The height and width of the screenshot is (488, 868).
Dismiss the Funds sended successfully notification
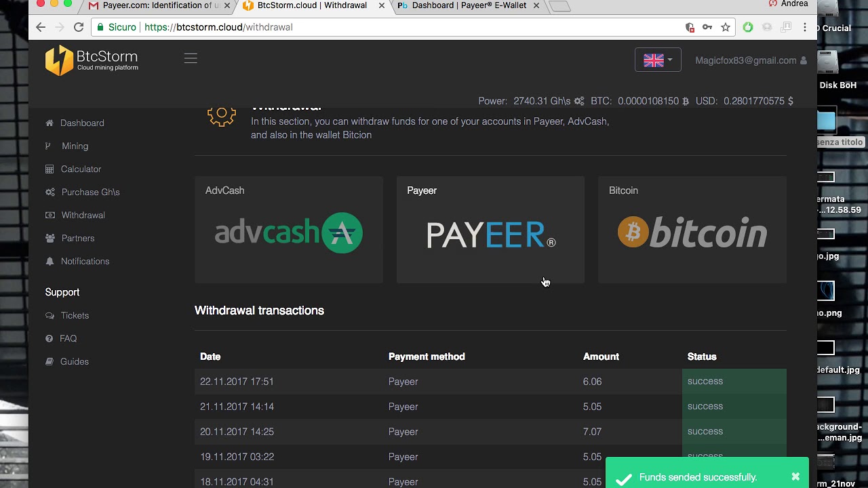pyautogui.click(x=795, y=476)
